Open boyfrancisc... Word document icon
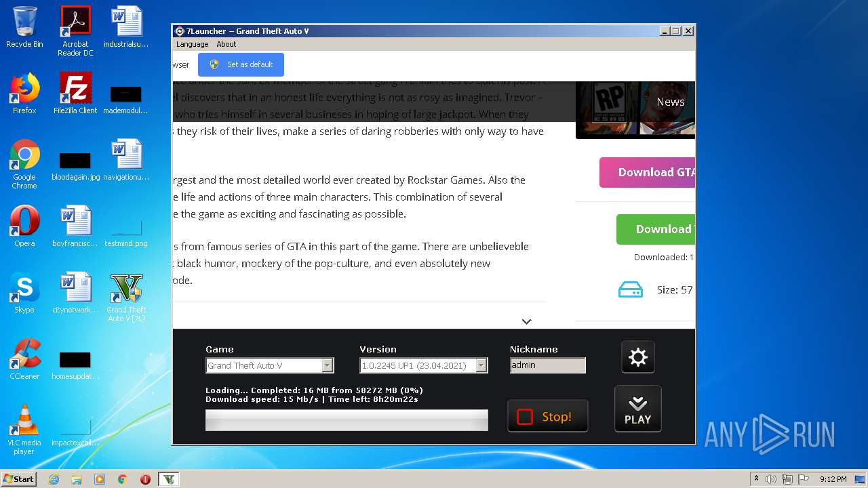Screen dimensions: 868x488 click(x=75, y=226)
